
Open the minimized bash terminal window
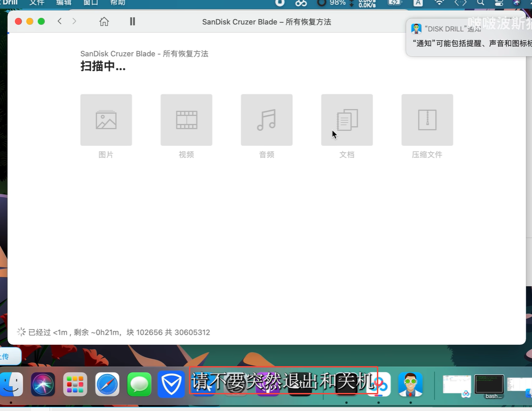tap(489, 386)
